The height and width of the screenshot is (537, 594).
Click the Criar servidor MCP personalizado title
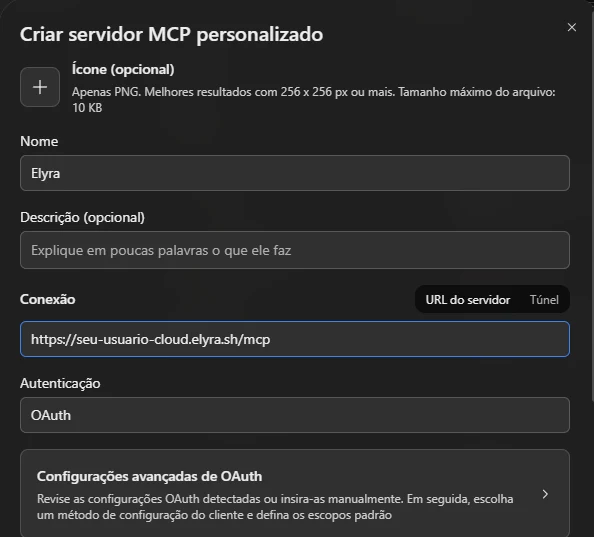point(171,34)
